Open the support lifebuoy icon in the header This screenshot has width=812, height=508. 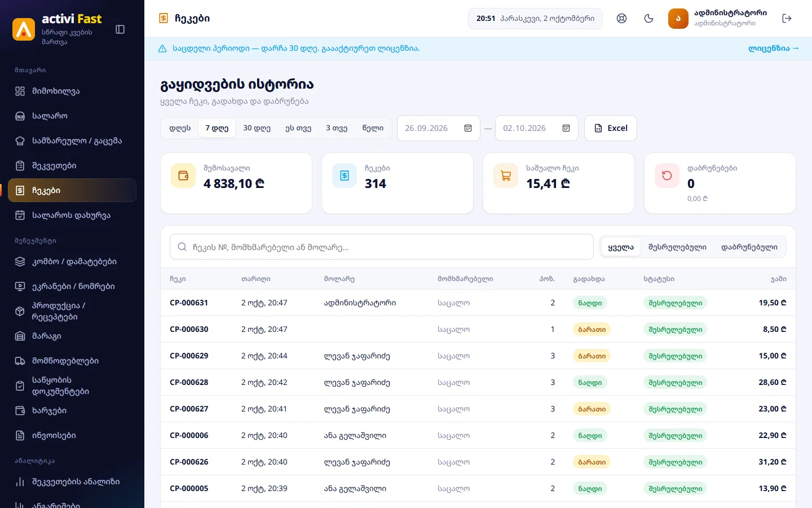(x=621, y=19)
